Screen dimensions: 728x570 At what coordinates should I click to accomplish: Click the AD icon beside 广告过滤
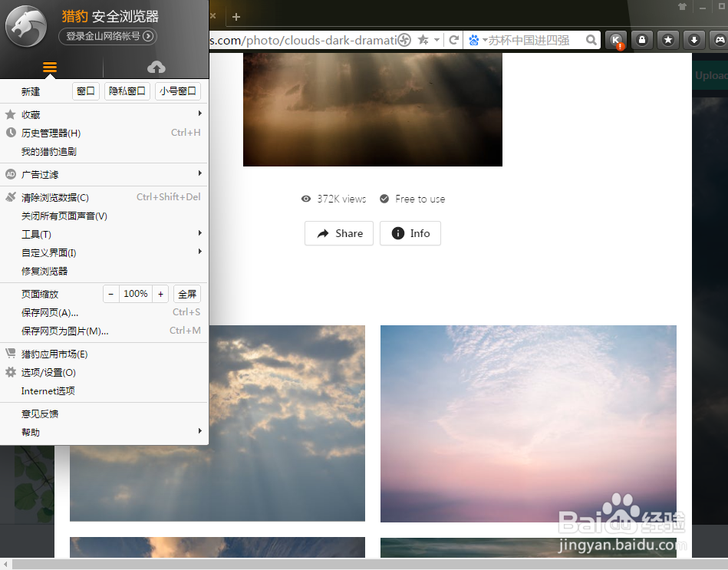point(11,174)
